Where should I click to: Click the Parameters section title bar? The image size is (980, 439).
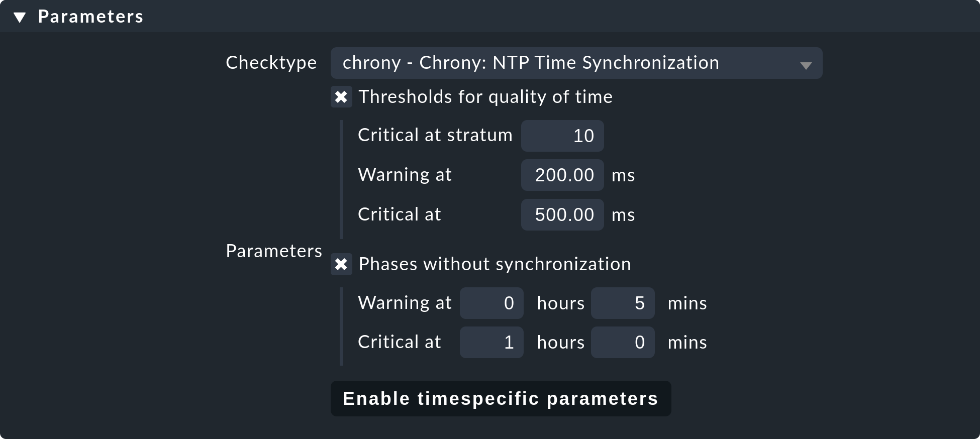(x=91, y=16)
